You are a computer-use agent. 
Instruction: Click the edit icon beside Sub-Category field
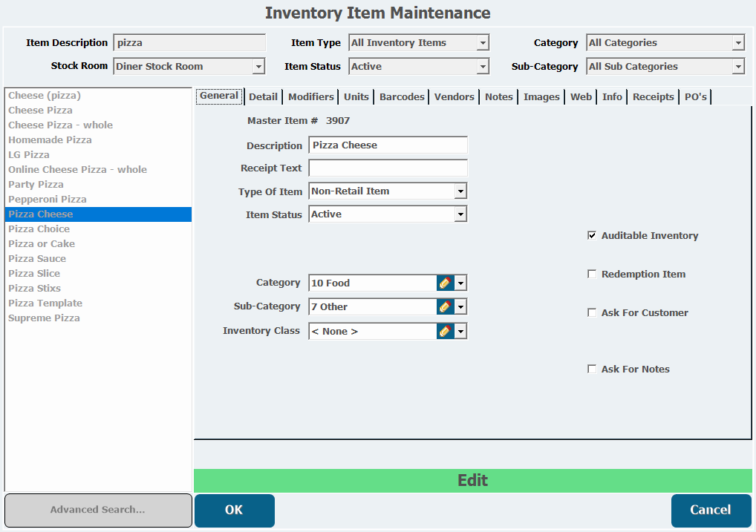(x=445, y=306)
